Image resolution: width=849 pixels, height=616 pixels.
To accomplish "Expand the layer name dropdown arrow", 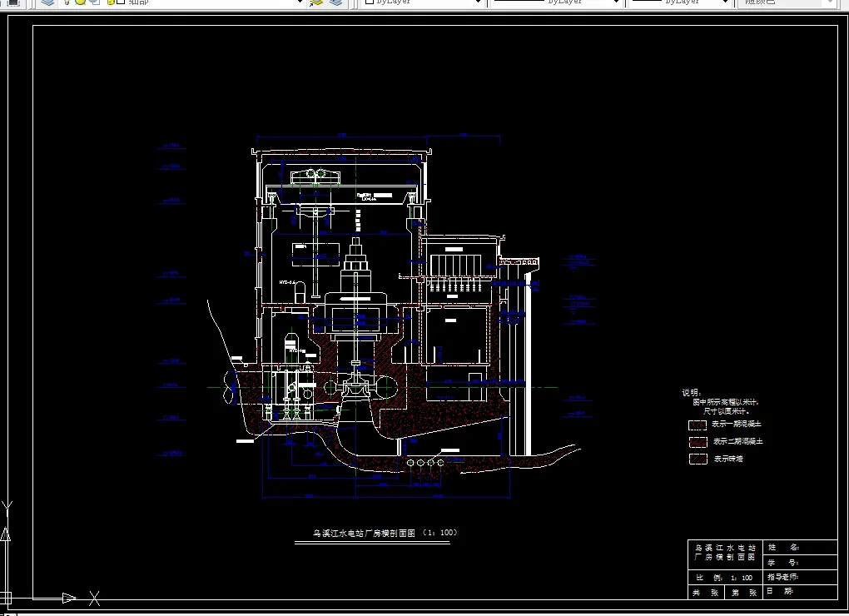I will tap(300, 2).
